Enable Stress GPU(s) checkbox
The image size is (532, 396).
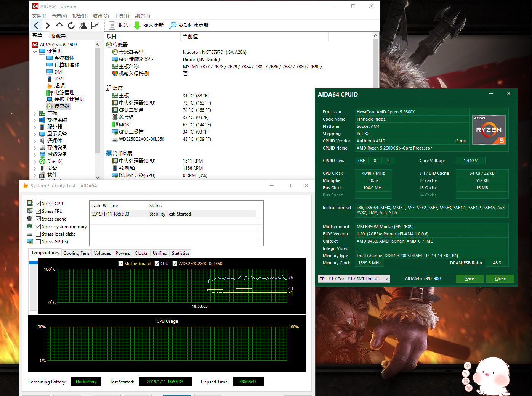tap(38, 242)
